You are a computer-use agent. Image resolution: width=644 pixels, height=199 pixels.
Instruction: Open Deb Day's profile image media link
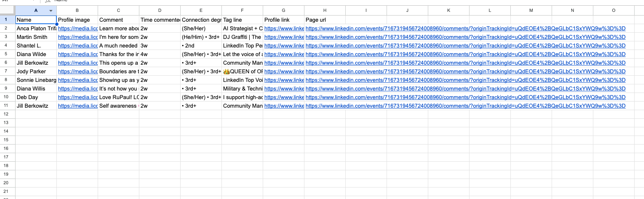[78, 97]
